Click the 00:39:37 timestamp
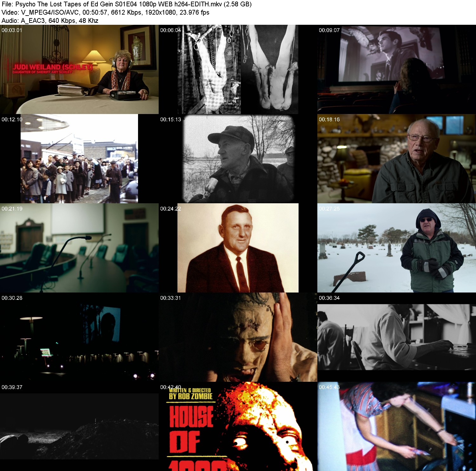This screenshot has height=471, width=476. tap(12, 387)
